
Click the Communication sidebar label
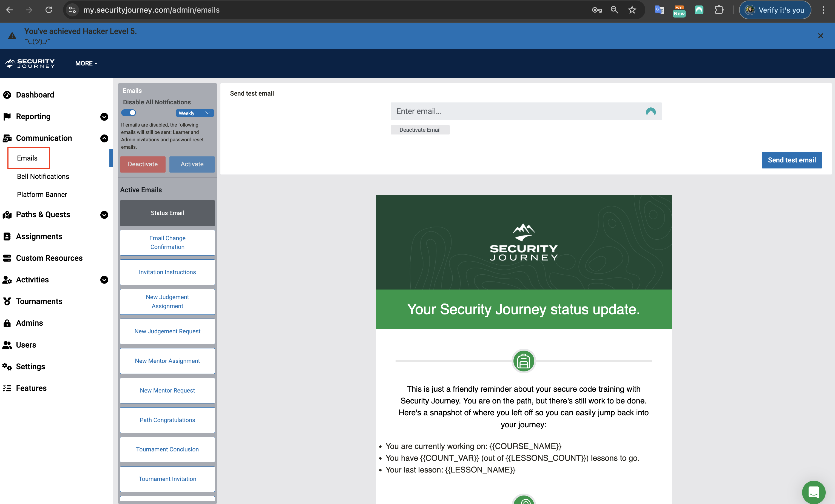[44, 138]
